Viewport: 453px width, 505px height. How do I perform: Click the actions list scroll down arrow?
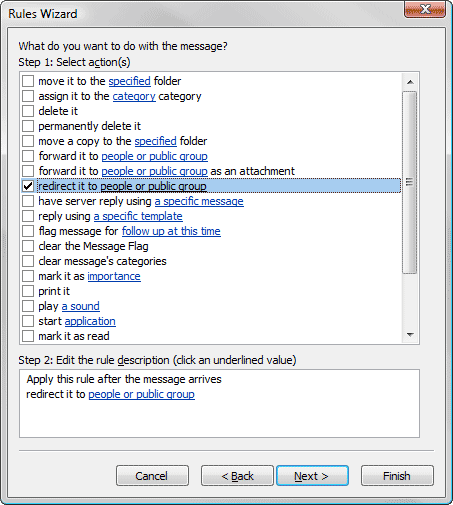(x=410, y=334)
